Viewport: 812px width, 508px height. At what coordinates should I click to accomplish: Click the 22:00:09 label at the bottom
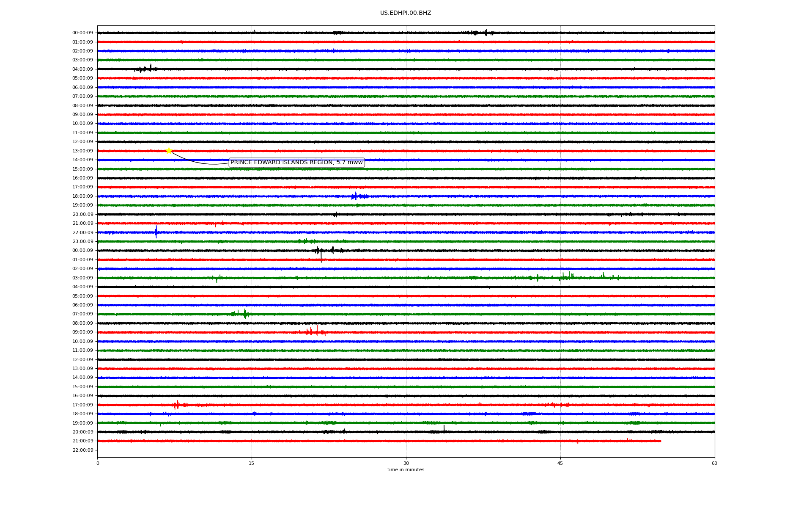coord(82,450)
